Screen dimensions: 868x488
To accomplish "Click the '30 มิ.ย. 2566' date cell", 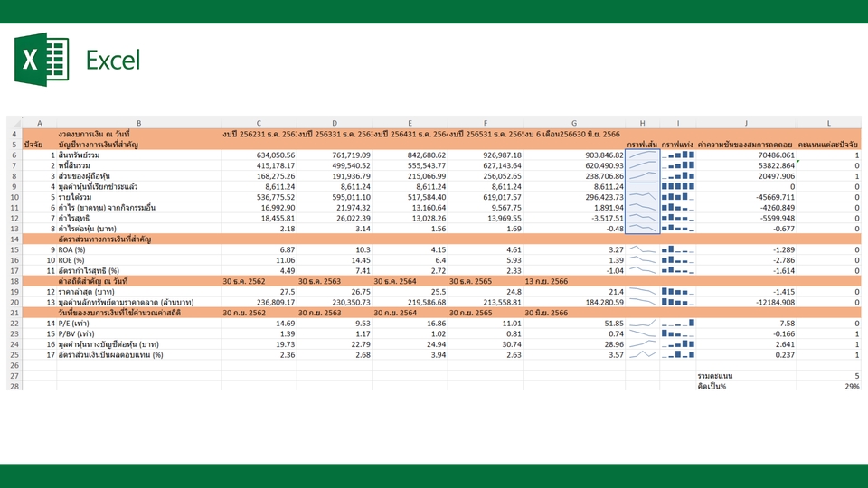I will coord(574,313).
